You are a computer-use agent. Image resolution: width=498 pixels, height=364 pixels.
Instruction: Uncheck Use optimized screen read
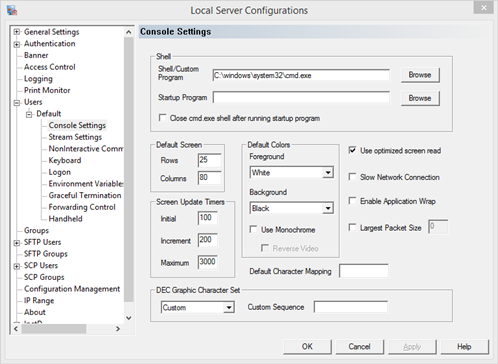tap(352, 150)
